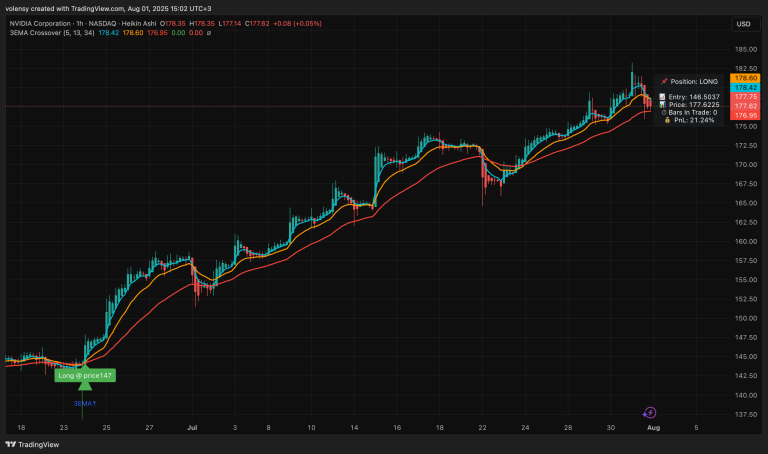
Task: Click the green 0.00 legend value
Action: (x=178, y=33)
